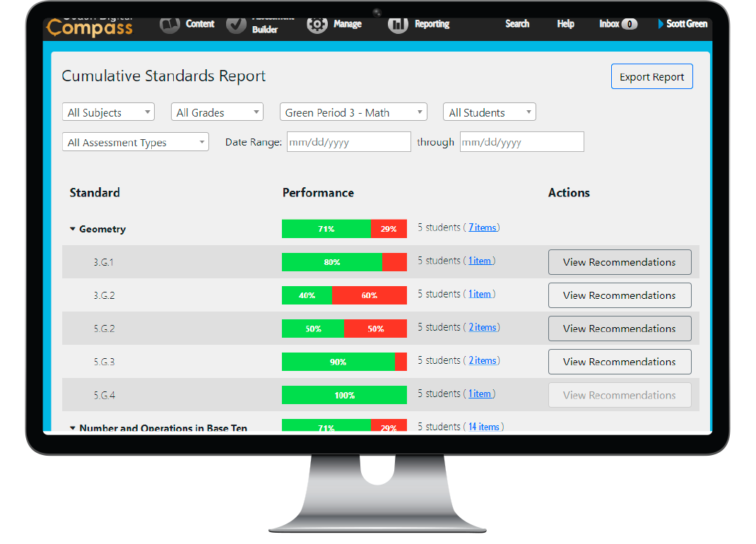Viewport: 756px width, 544px height.
Task: Open the All Grades dropdown
Action: click(217, 112)
